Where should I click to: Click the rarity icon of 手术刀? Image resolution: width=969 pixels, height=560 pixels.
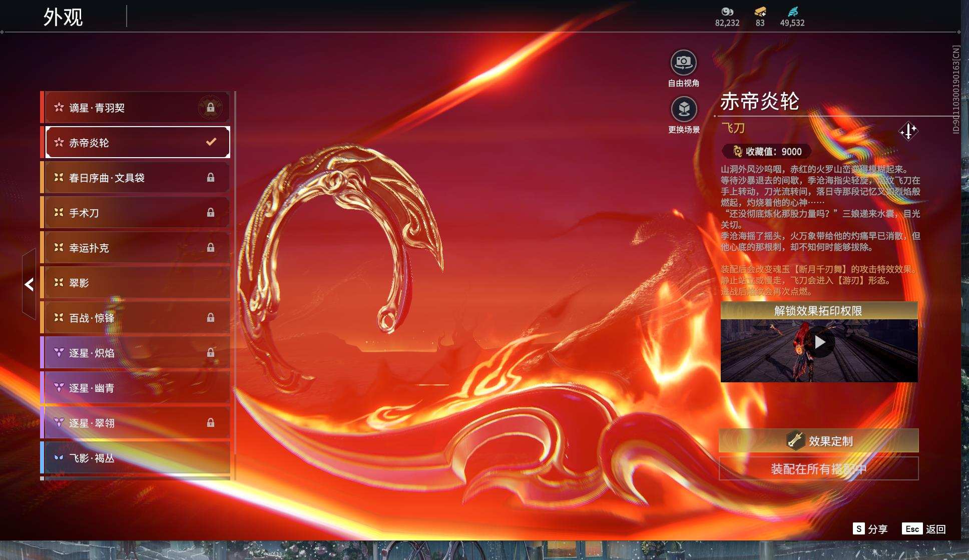[x=59, y=213]
